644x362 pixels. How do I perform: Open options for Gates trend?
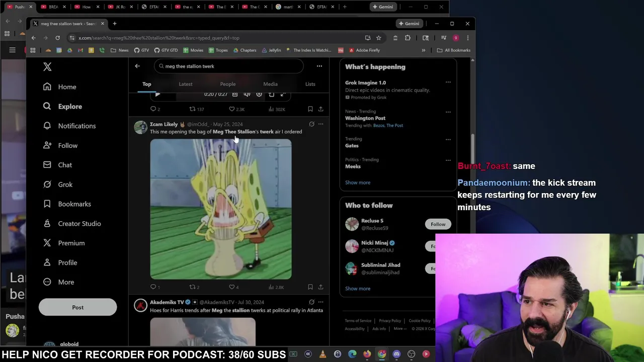click(x=448, y=139)
